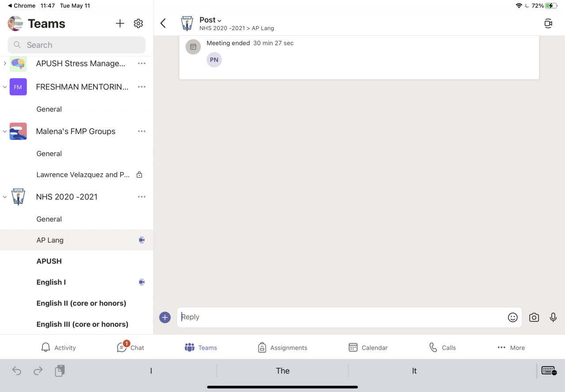565x392 pixels.
Task: Tap the undo arrow on keyboard bar
Action: click(17, 371)
